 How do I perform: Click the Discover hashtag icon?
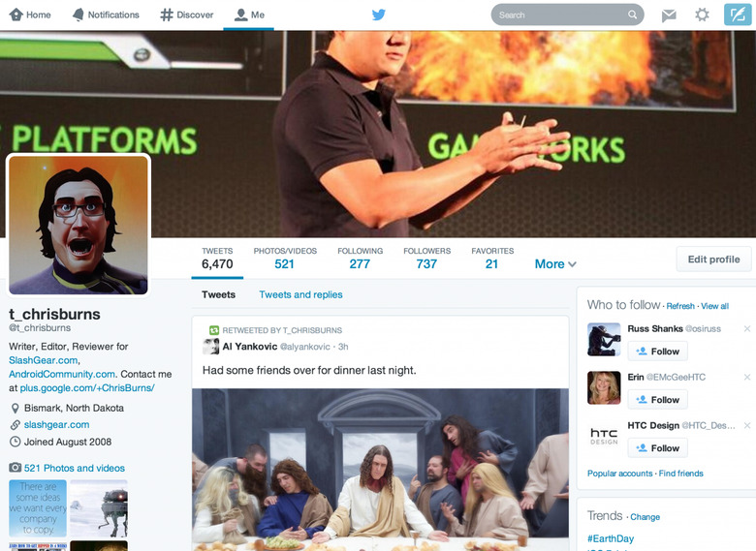[167, 15]
